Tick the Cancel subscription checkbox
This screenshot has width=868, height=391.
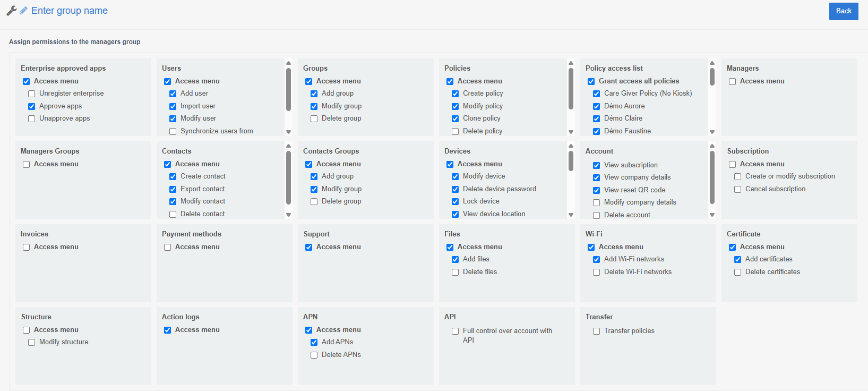coord(737,190)
